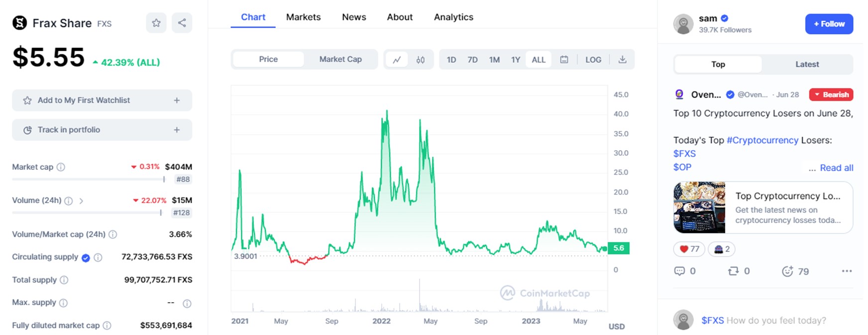
Task: Switch to line chart view icon
Action: coord(397,60)
